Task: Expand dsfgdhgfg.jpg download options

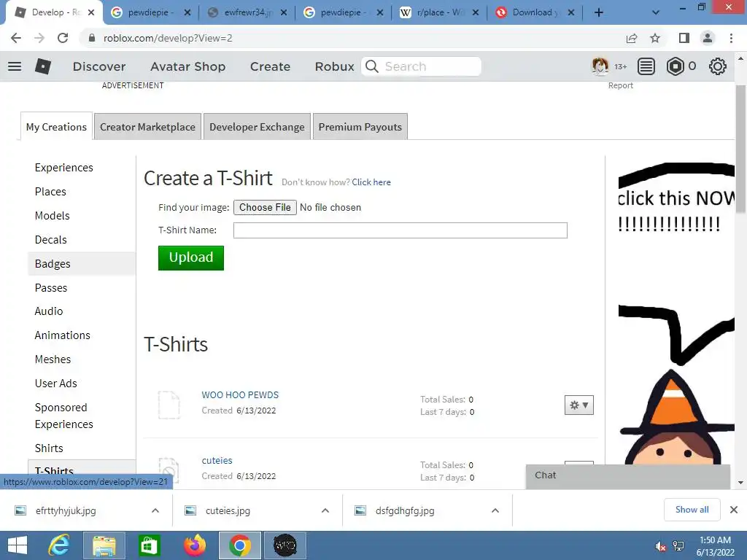Action: (495, 510)
